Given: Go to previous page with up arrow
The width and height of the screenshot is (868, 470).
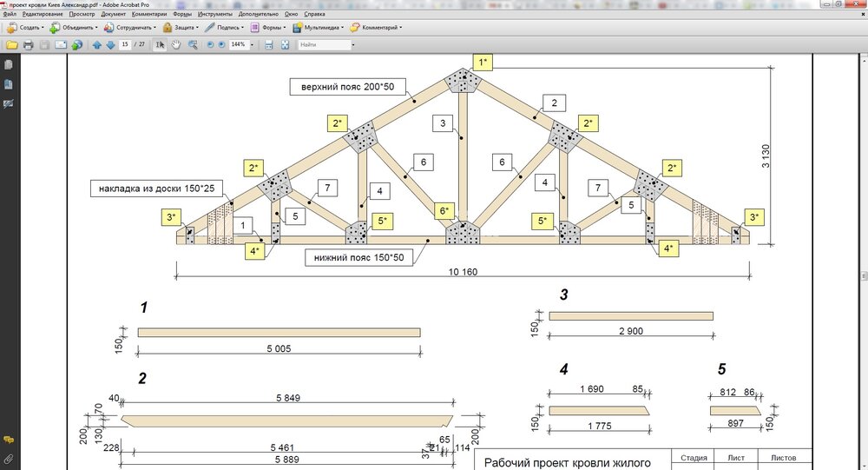Looking at the screenshot, I should [96, 44].
